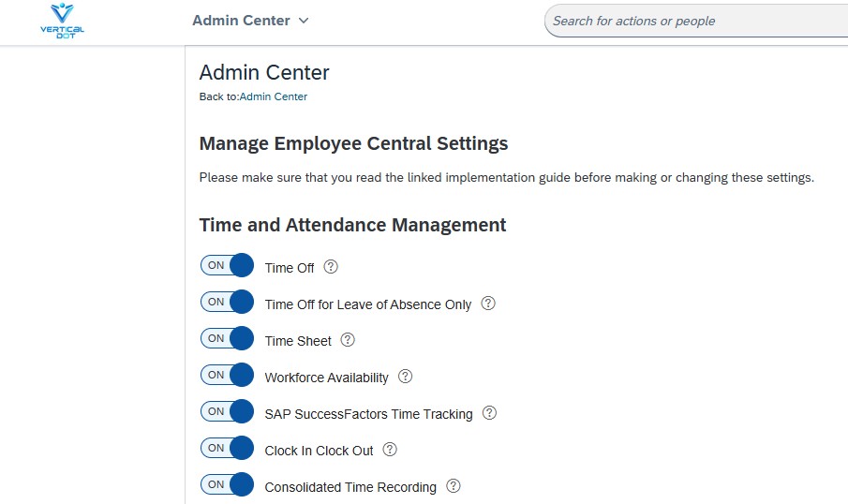Turn off the Time Sheet switch

(227, 338)
